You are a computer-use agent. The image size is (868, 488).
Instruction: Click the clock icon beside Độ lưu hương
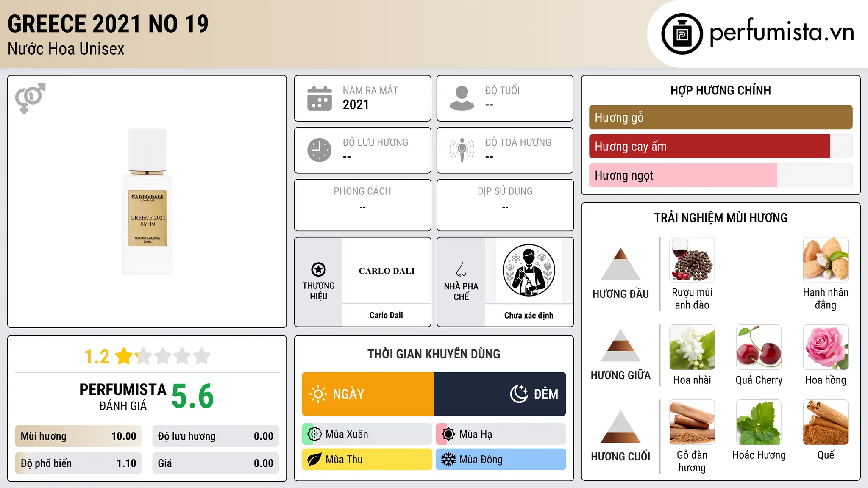320,150
